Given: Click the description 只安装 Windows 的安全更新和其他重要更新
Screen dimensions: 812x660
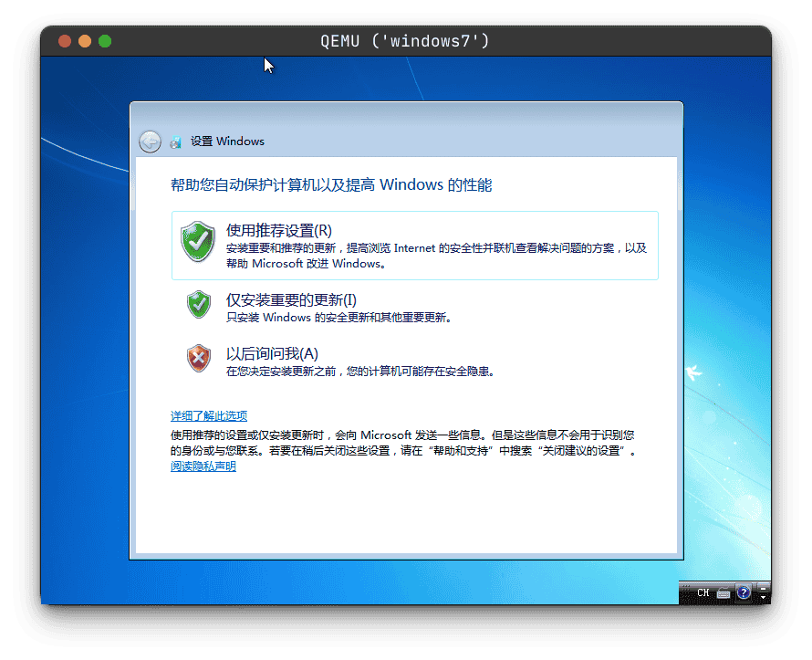Looking at the screenshot, I should click(x=339, y=318).
